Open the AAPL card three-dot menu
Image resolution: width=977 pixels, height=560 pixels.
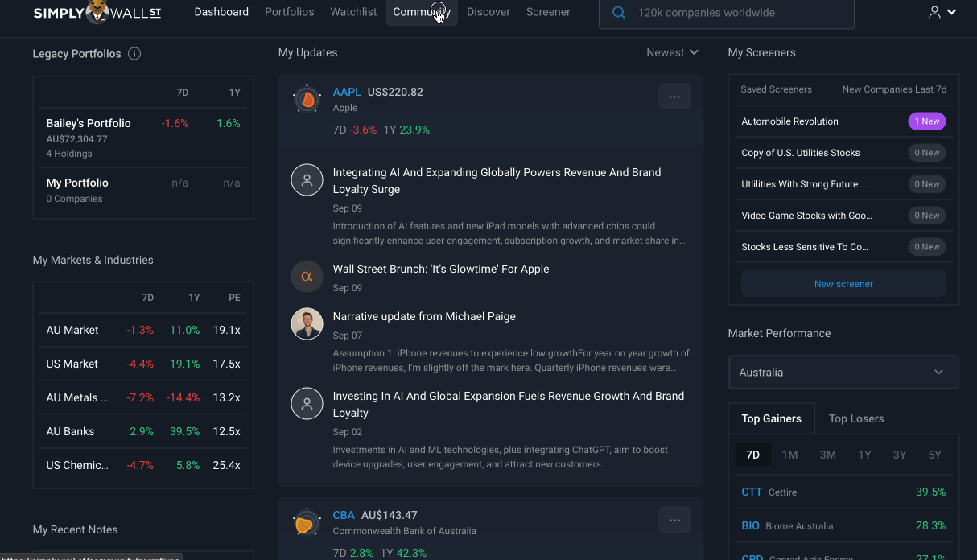click(674, 97)
